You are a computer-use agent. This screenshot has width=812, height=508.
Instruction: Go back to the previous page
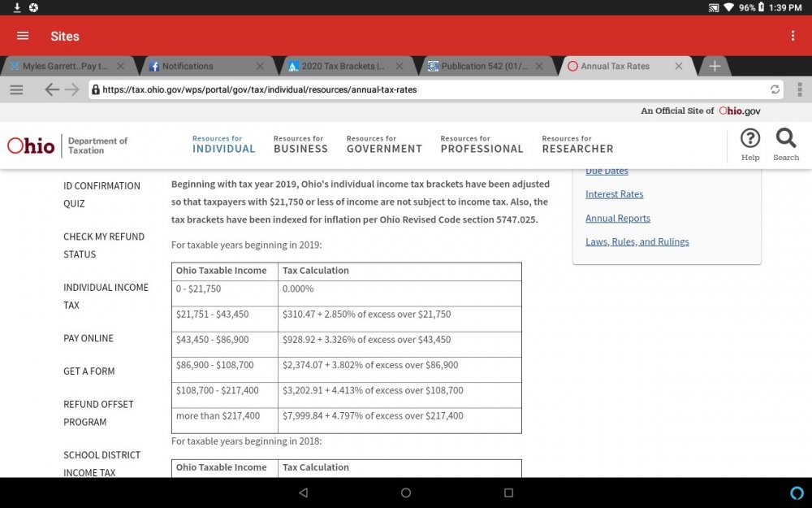point(51,89)
